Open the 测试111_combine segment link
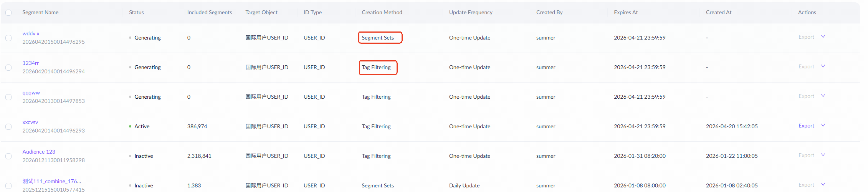 click(x=51, y=181)
